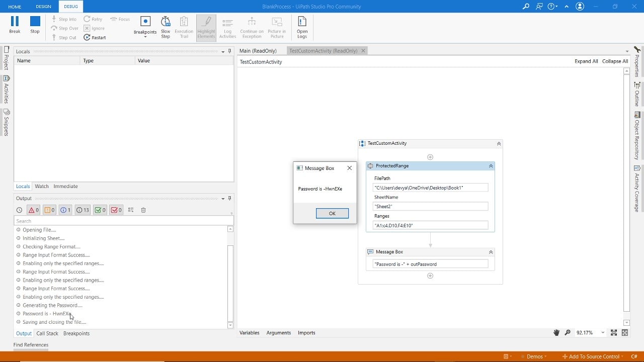Click Step Over
The height and width of the screenshot is (362, 644).
click(x=65, y=28)
